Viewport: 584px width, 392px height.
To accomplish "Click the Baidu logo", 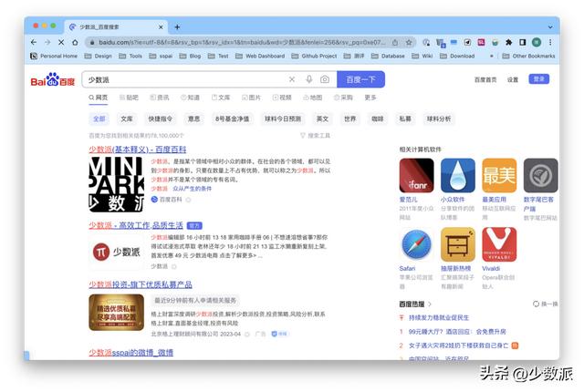I will 53,79.
